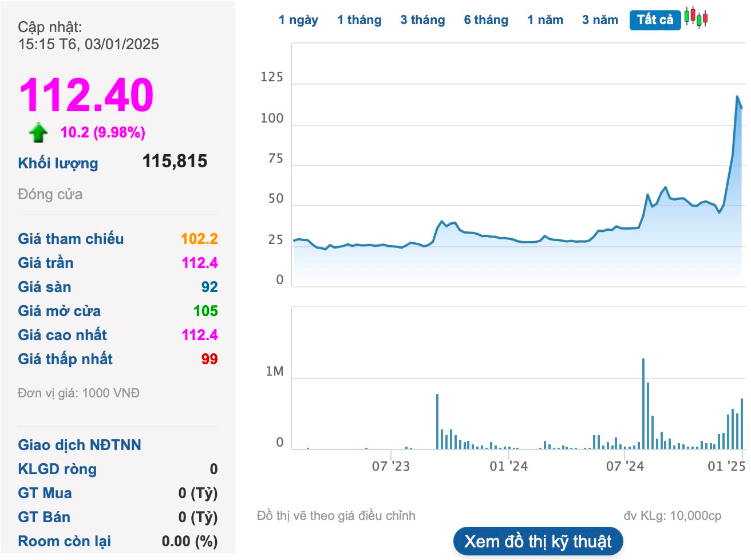Switch chart to candlestick view icon
Viewport: 751px width, 560px height.
pyautogui.click(x=696, y=17)
